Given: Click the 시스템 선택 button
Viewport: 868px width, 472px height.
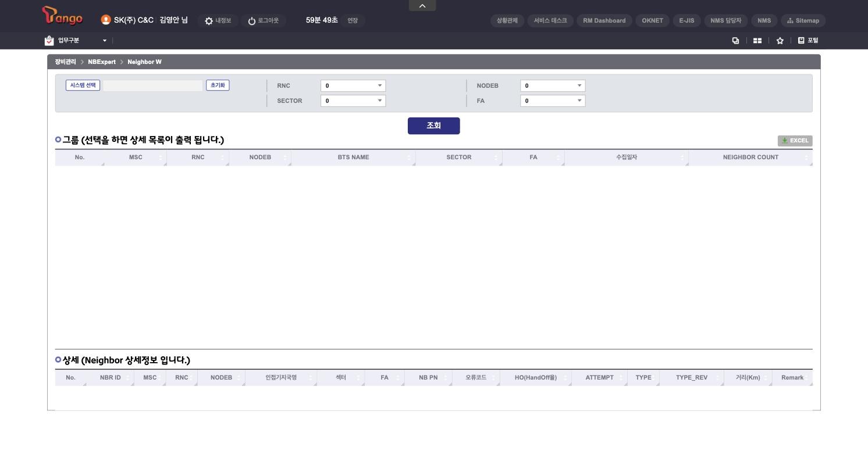Looking at the screenshot, I should coord(83,85).
